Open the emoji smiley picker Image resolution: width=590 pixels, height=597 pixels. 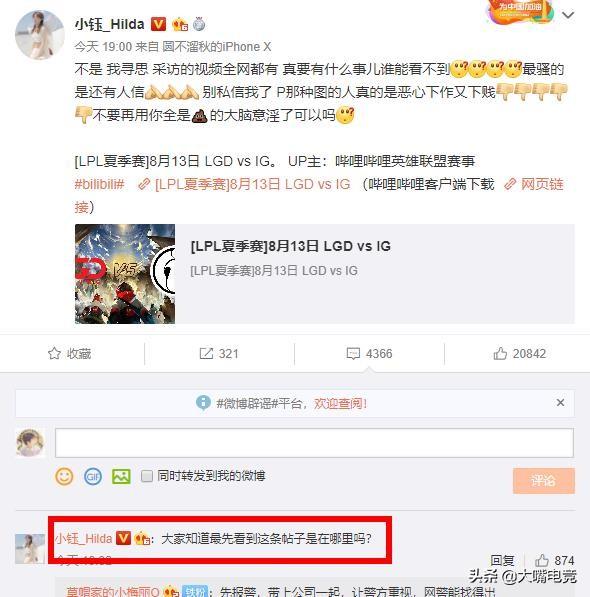point(64,476)
